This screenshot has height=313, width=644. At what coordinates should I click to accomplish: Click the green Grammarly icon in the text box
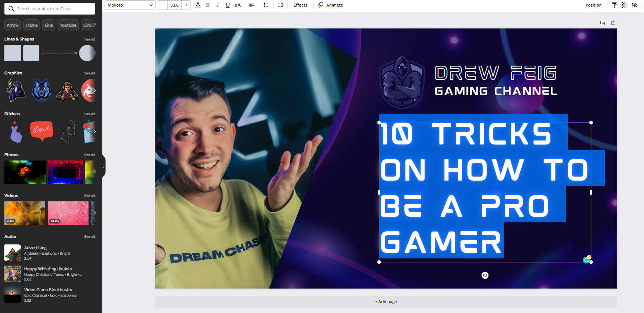pyautogui.click(x=586, y=260)
